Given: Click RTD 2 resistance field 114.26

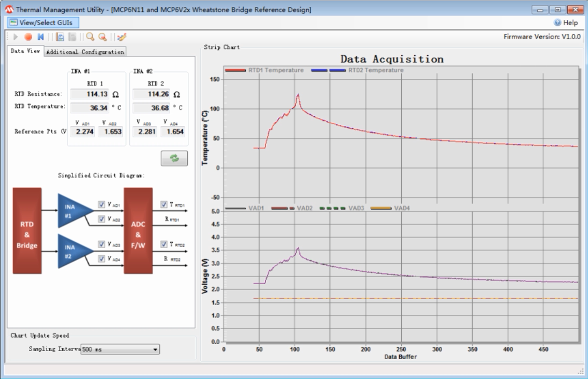Looking at the screenshot, I should [151, 94].
